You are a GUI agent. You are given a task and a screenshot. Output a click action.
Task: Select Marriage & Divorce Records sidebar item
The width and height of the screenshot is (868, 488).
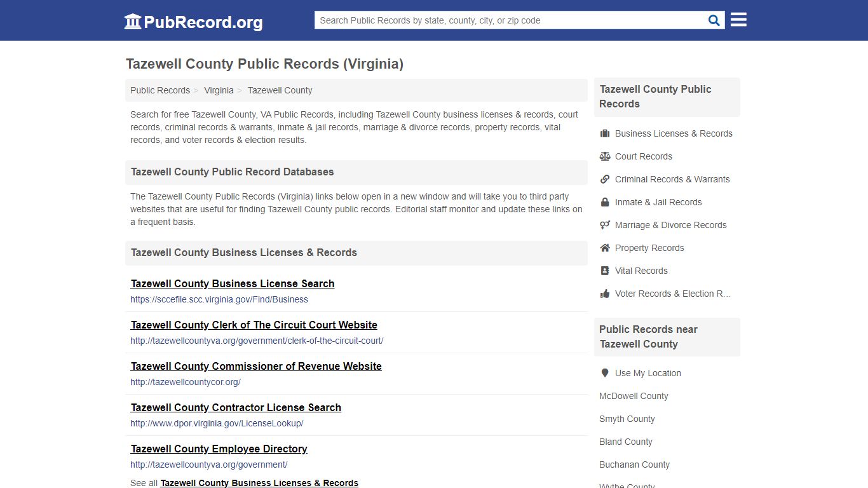(x=670, y=225)
